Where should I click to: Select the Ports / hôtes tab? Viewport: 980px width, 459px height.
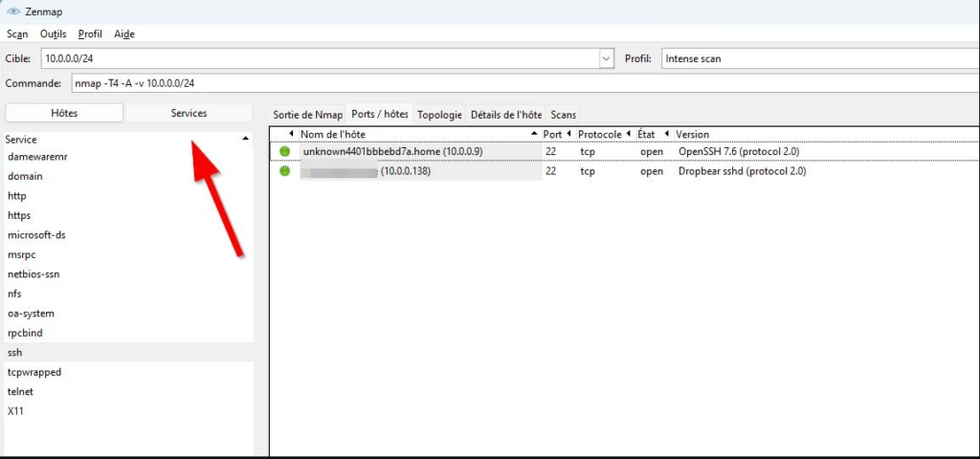[379, 115]
